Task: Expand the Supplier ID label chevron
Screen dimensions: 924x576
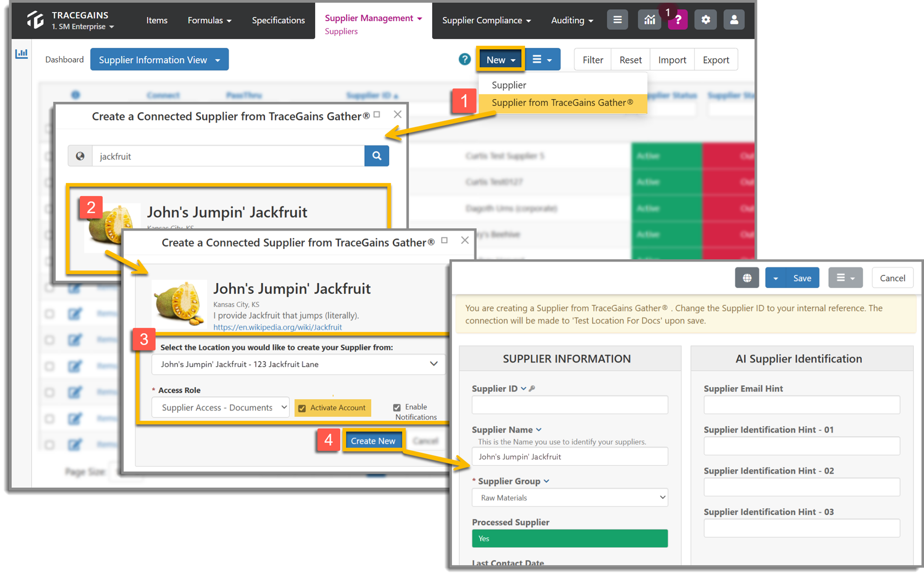Action: pyautogui.click(x=524, y=389)
